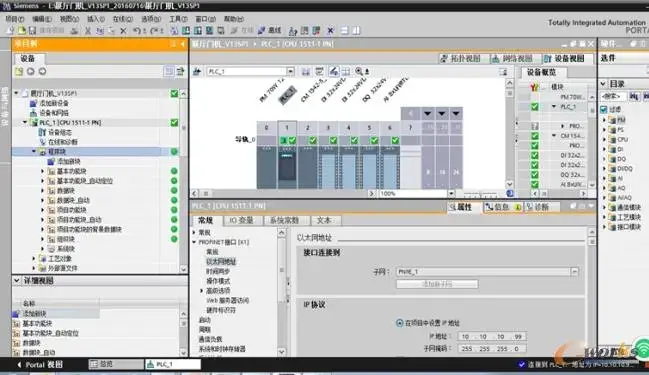Click the subnet mask input field
Viewport: 649px width, 375px height.
click(492, 349)
